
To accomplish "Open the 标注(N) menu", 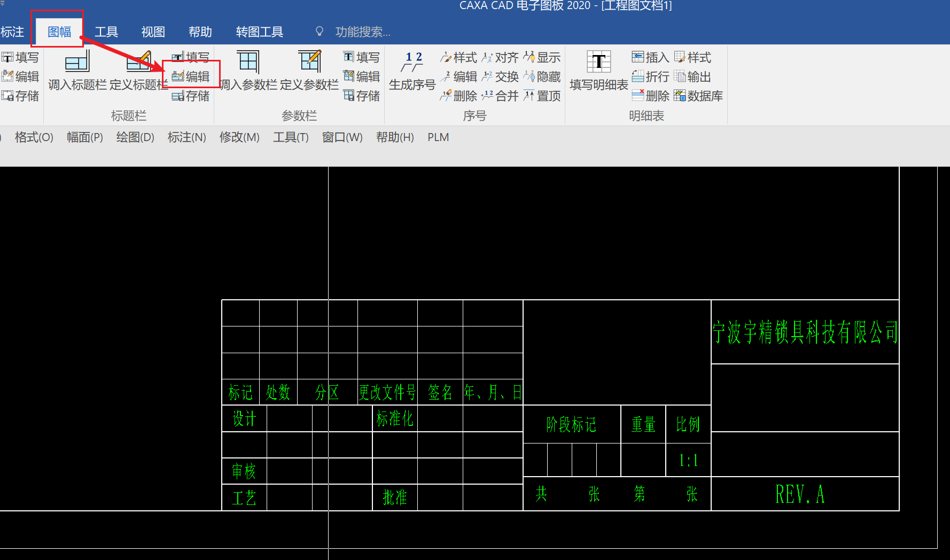I will pyautogui.click(x=187, y=137).
